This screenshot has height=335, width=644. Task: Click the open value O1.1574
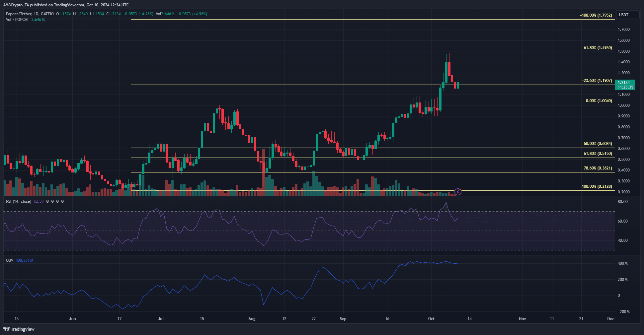click(x=63, y=14)
